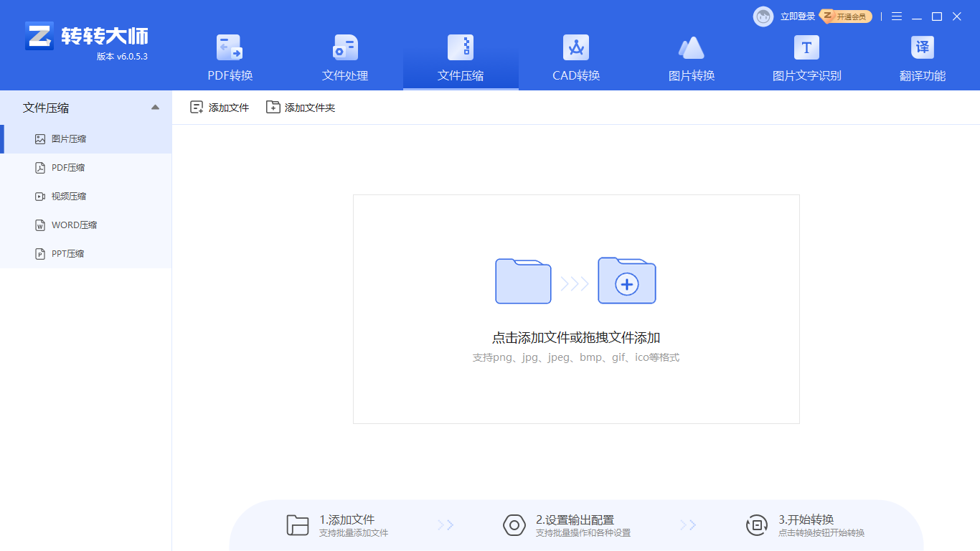Click the folder plus icon in the drop zone

627,281
